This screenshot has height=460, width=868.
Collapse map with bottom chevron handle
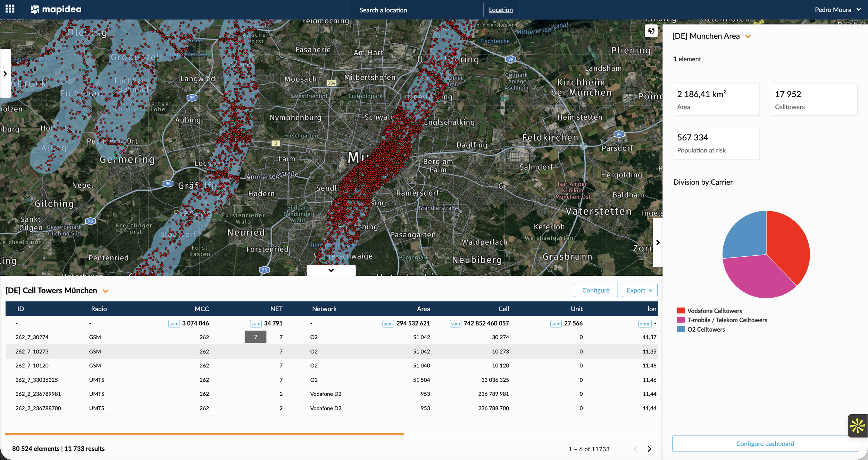(x=331, y=270)
